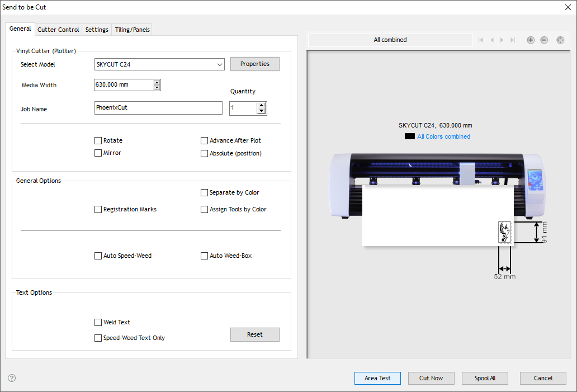Toggle Separate by Color

tap(204, 192)
